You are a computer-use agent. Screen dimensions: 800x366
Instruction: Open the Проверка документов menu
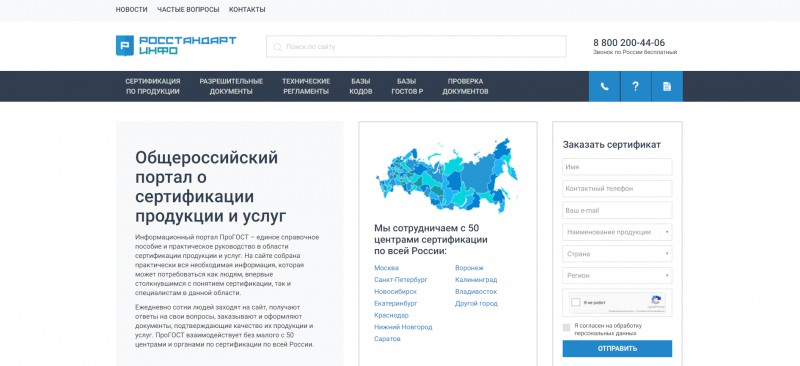coord(465,86)
